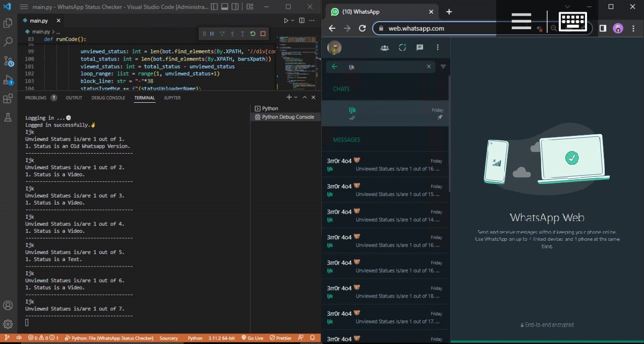Open VS Code Search in sidebar
The height and width of the screenshot is (344, 644).
8,42
